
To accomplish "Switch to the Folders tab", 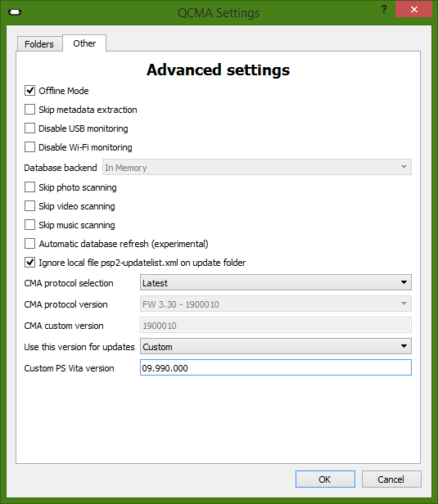I will pos(39,43).
